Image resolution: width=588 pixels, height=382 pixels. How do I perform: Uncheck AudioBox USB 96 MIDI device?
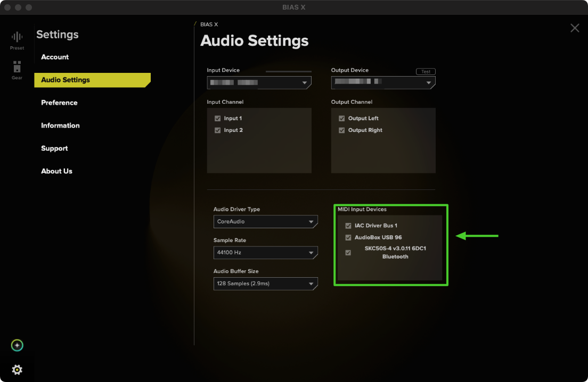coord(348,238)
